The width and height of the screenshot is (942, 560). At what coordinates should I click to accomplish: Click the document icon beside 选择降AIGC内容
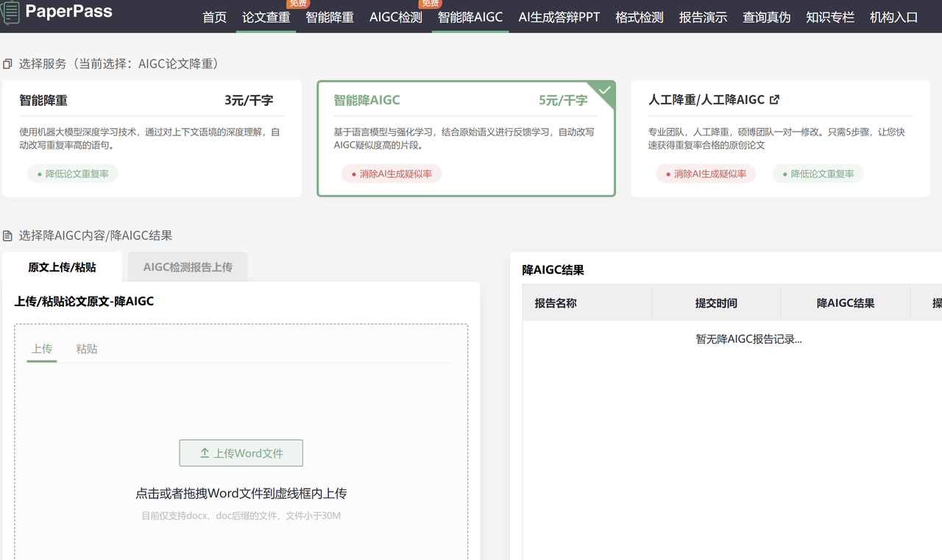pos(7,235)
